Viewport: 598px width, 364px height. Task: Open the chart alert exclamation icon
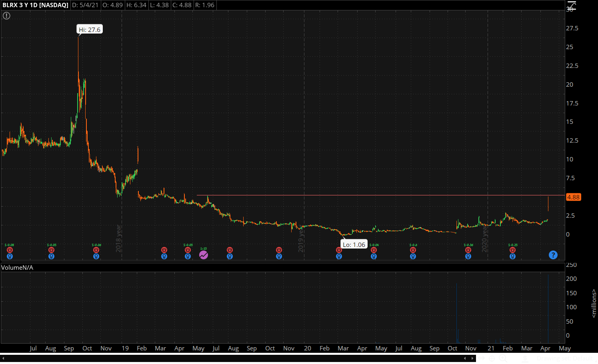click(x=6, y=16)
